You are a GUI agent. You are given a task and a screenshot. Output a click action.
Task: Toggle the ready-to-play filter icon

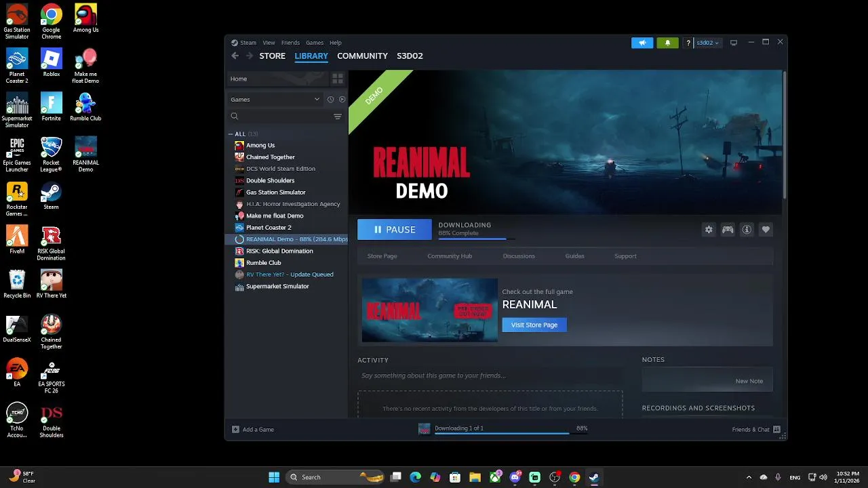coord(342,99)
